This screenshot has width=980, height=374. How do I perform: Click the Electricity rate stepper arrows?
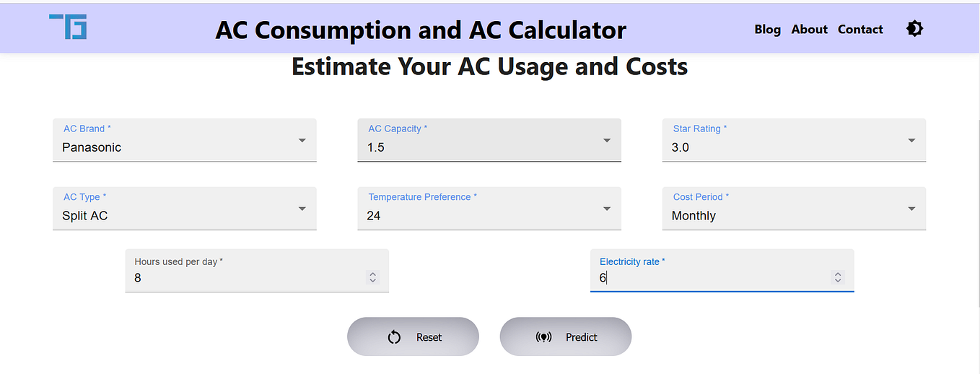pos(837,277)
